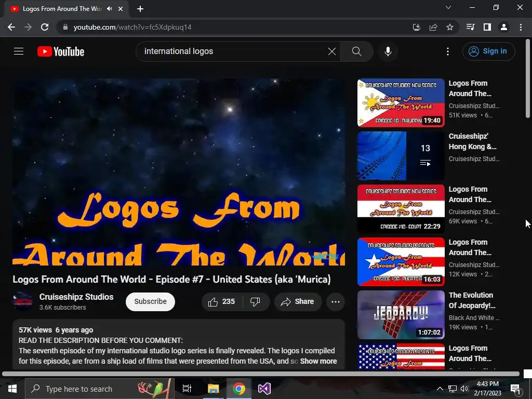Image resolution: width=532 pixels, height=399 pixels.
Task: Click the video title text
Action: [171, 280]
